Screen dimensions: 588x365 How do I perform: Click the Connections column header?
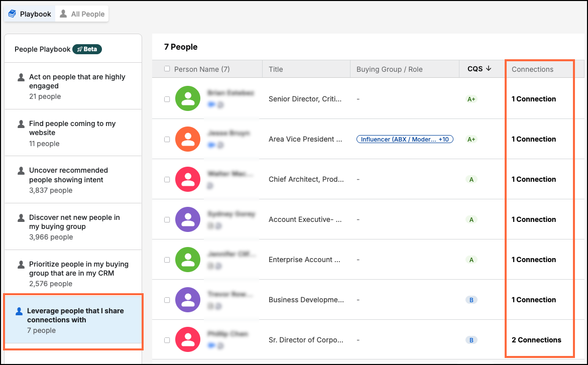point(532,69)
